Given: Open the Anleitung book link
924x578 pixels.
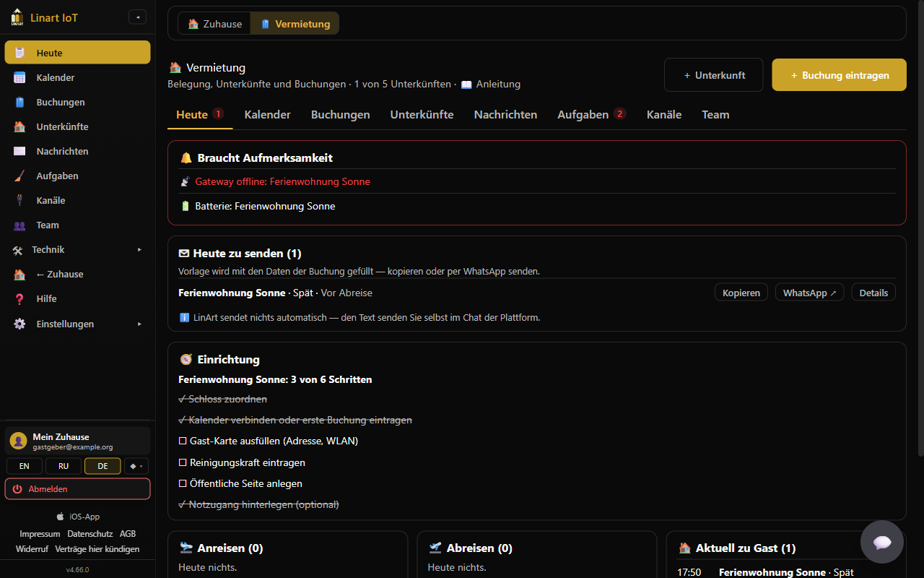Looking at the screenshot, I should tap(491, 84).
